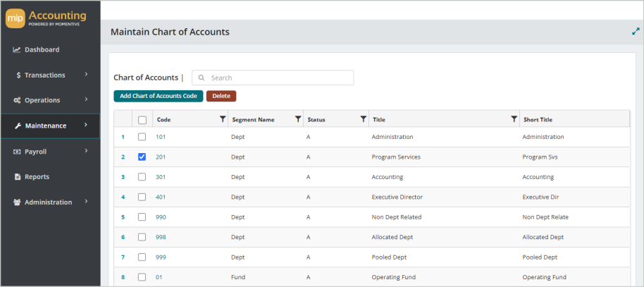Screen dimensions: 644x287
Task: Open the Code column filter icon
Action: pyautogui.click(x=223, y=119)
